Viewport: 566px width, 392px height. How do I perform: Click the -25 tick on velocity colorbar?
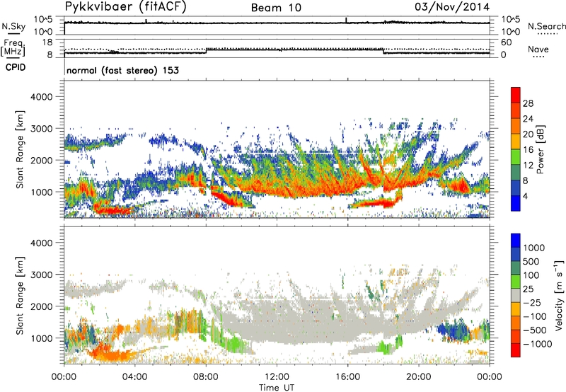[533, 302]
